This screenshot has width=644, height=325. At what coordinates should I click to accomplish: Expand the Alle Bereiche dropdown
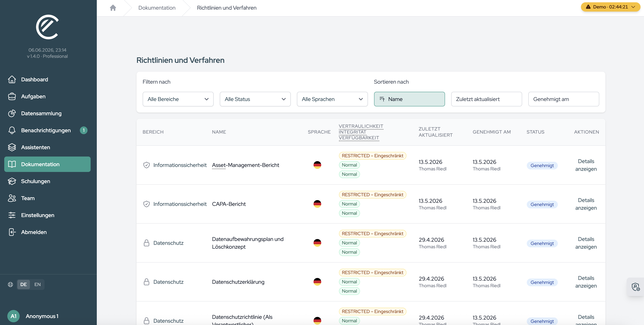click(x=178, y=99)
